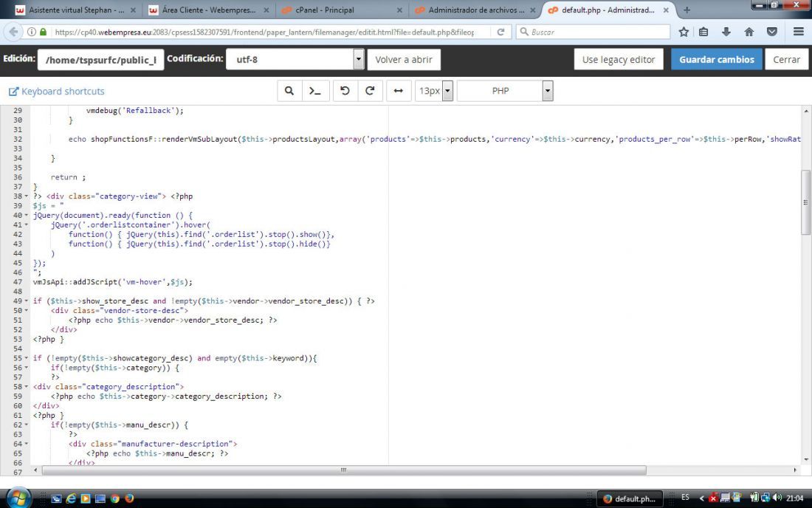This screenshot has width=812, height=508.
Task: Open the Firefox hamburger menu
Action: pyautogui.click(x=799, y=32)
